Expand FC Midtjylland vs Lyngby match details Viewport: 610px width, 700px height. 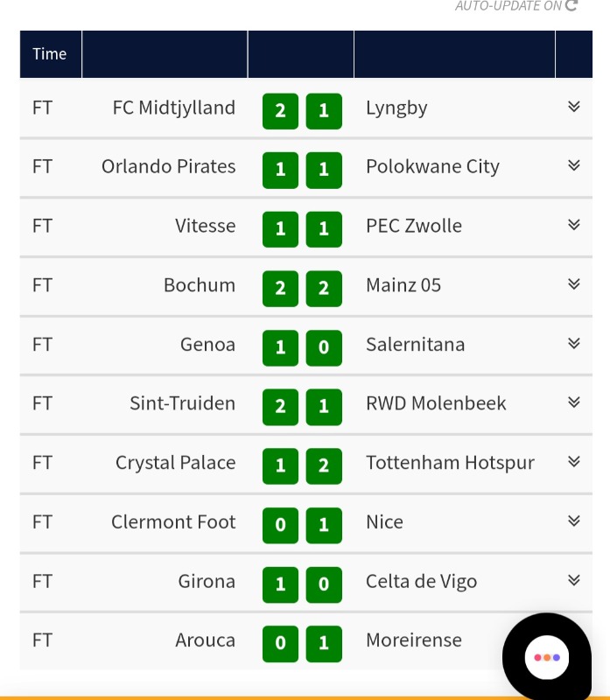point(573,107)
